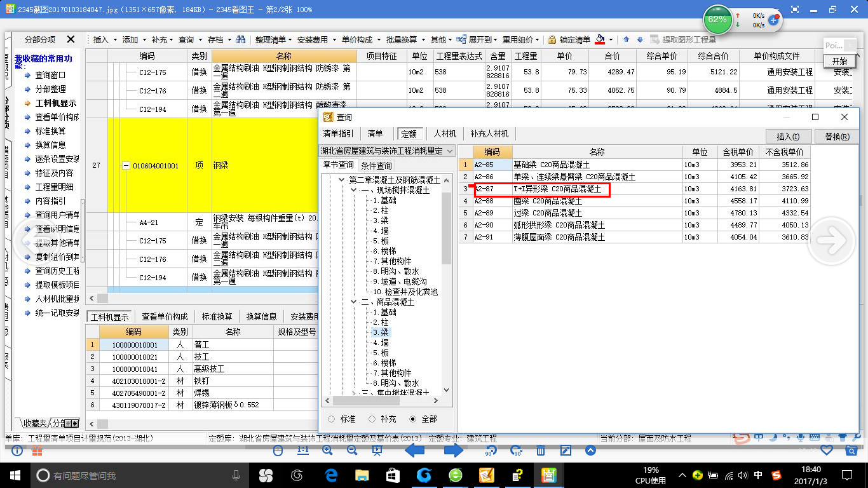
Task: Click the favorite heart icon in viewer
Action: tap(827, 451)
